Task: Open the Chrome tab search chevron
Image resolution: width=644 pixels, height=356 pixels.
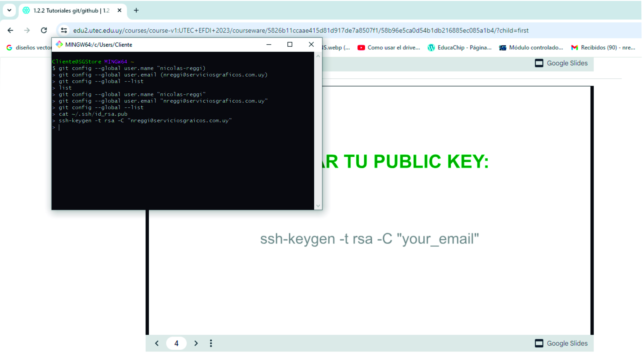Action: click(x=9, y=10)
